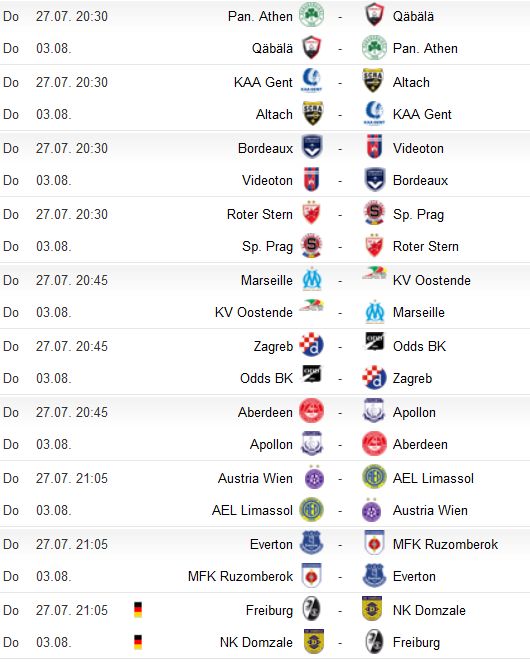
Task: Open the away team MFK Ruzomberok link
Action: point(445,544)
